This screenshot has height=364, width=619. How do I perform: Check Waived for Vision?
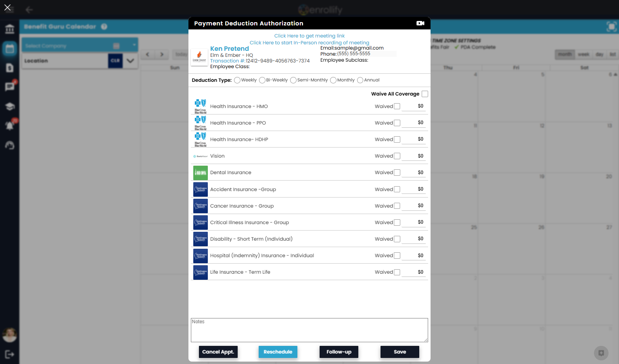coord(397,156)
